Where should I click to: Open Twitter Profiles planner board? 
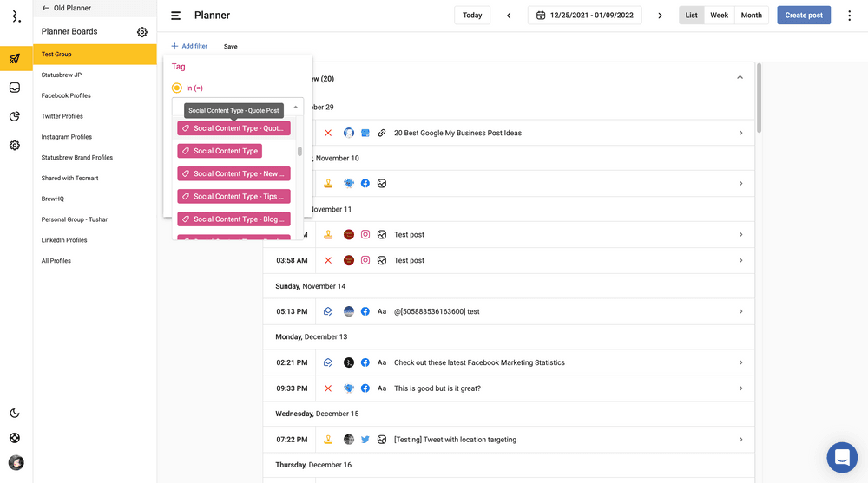pyautogui.click(x=62, y=116)
